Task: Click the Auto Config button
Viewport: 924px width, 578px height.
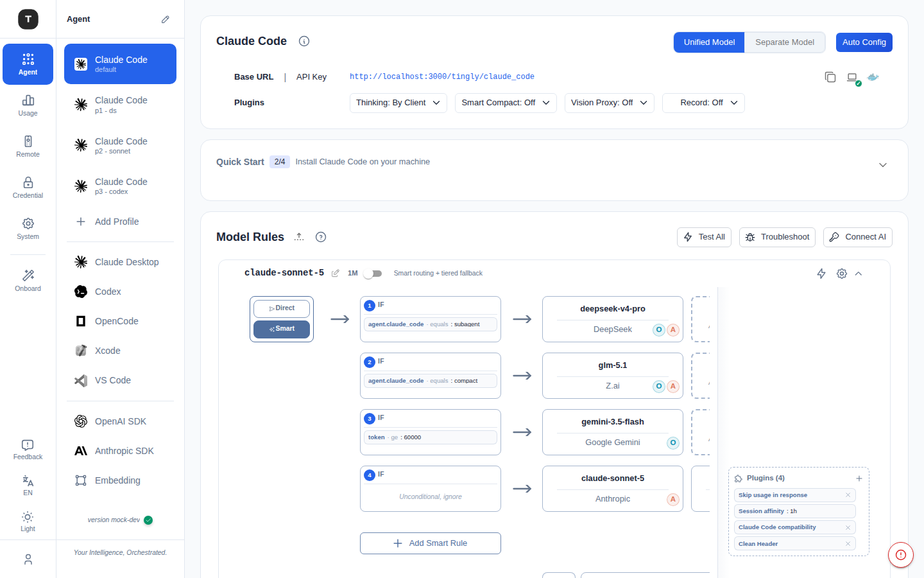Action: 864,42
